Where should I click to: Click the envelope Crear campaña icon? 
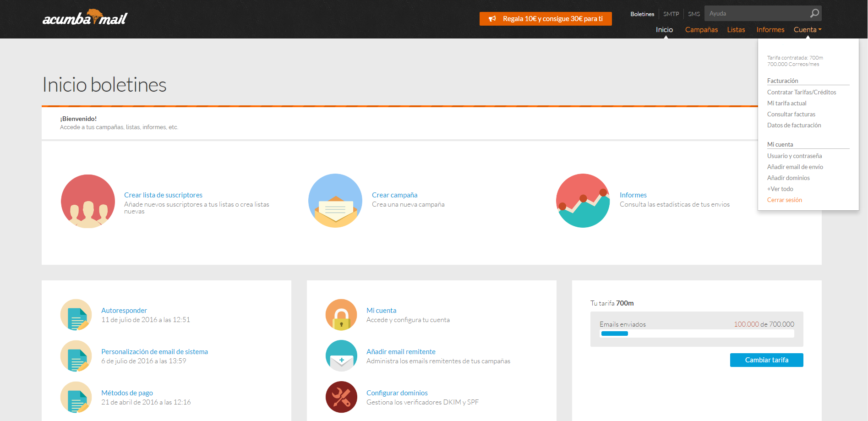pyautogui.click(x=335, y=201)
